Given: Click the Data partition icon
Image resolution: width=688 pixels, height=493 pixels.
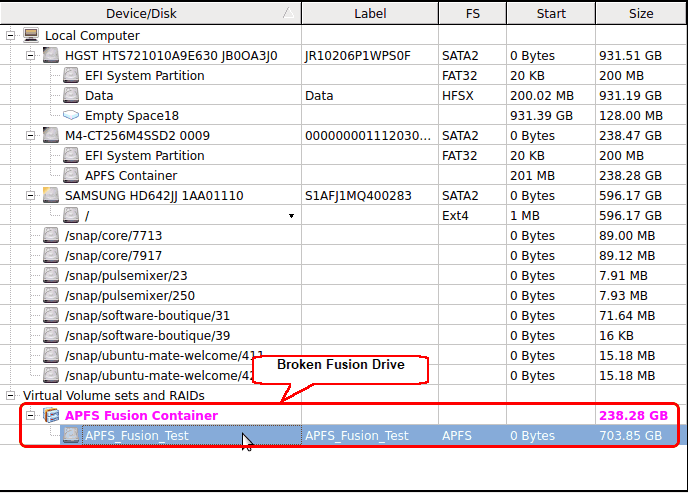Looking at the screenshot, I should (x=71, y=95).
